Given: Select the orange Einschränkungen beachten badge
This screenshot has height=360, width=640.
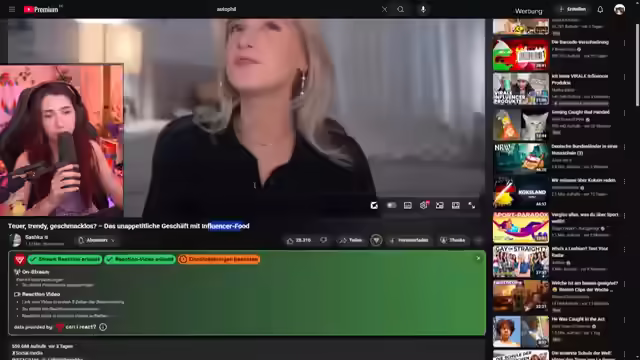Looking at the screenshot, I should tap(219, 259).
